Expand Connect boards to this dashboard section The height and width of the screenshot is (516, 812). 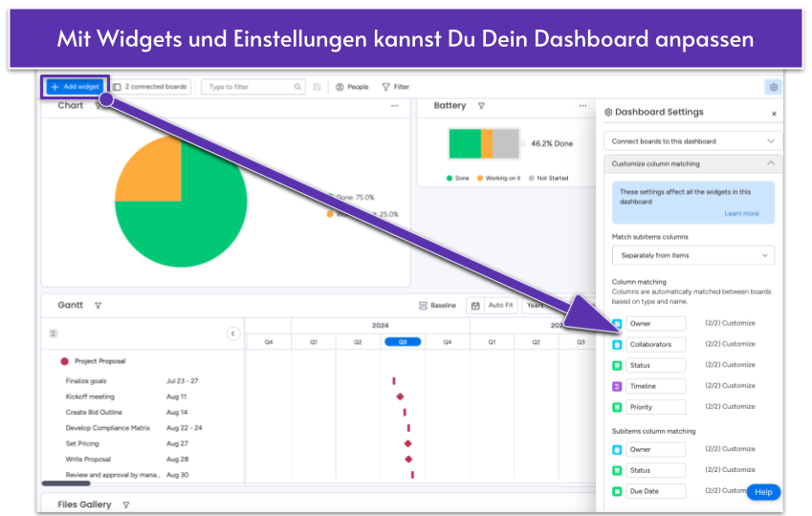pyautogui.click(x=692, y=141)
